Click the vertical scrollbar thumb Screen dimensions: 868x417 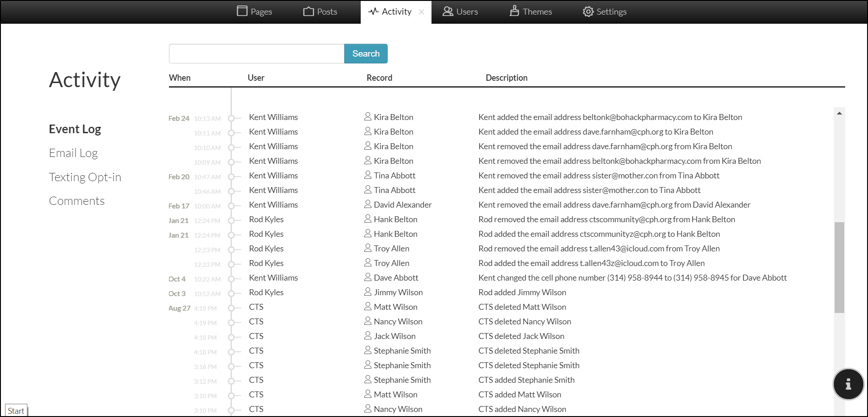point(839,267)
